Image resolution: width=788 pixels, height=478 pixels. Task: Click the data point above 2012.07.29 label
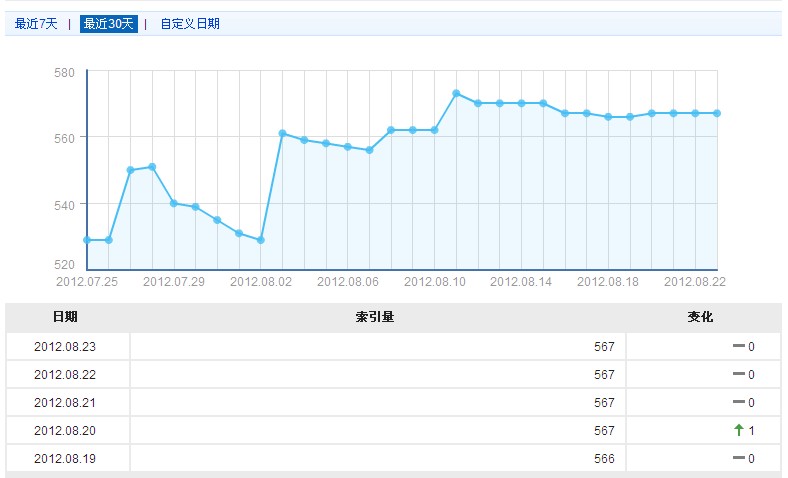(x=174, y=203)
